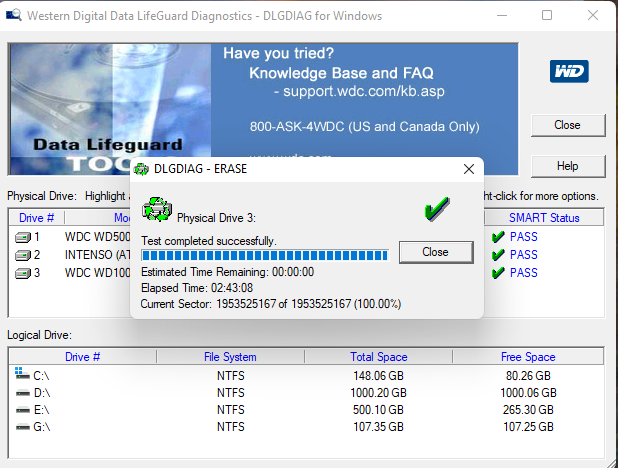Screen dimensions: 618x468
Task: Select physical drive 2 disk icon
Action: coord(23,255)
